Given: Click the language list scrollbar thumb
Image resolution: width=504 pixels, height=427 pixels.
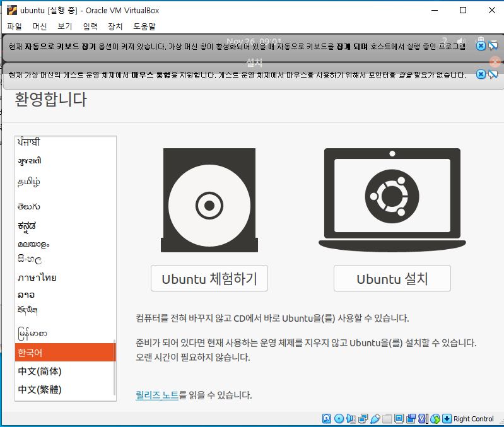Looking at the screenshot, I should click(114, 367).
